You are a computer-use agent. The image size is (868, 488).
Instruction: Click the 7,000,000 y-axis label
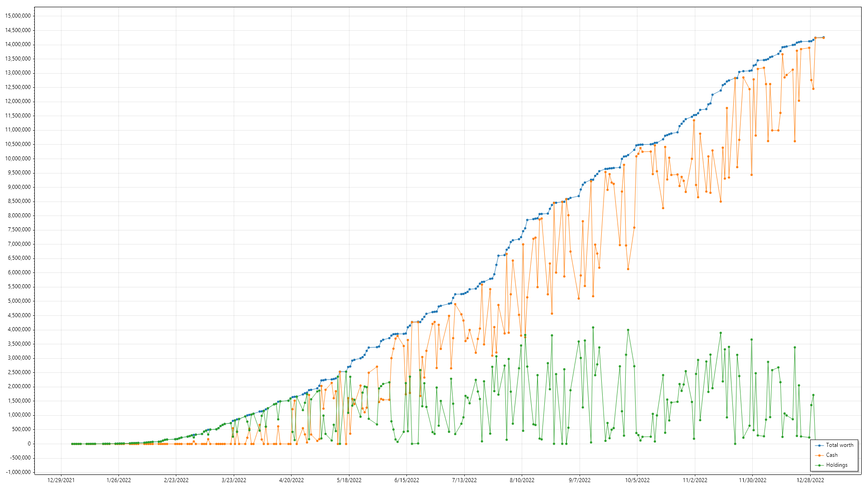(x=19, y=244)
